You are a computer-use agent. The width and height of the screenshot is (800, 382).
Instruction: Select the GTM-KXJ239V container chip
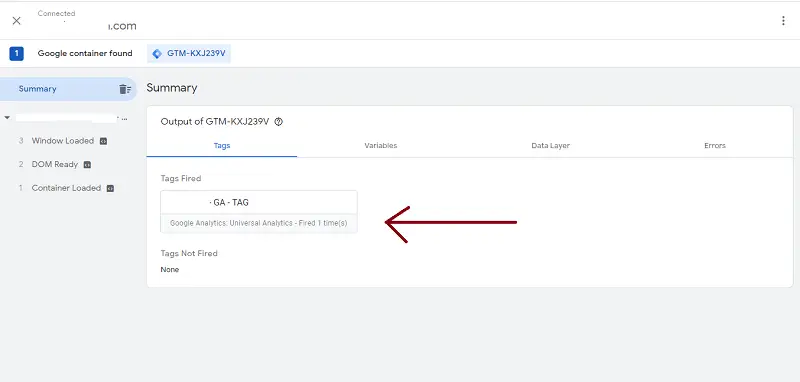point(189,53)
